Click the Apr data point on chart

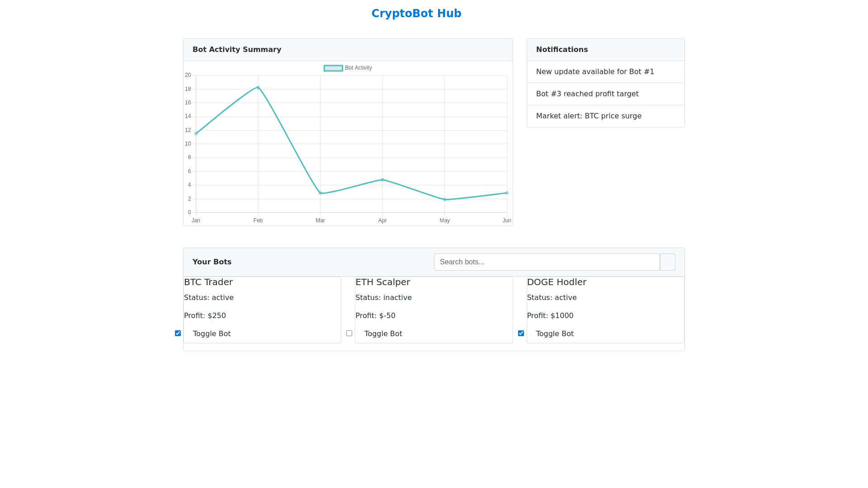coord(382,180)
